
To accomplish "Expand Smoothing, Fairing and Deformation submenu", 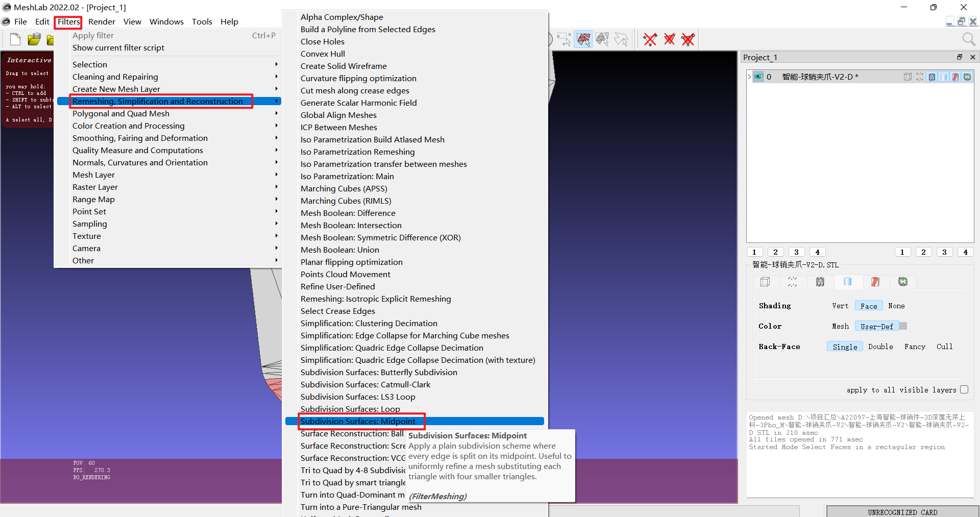I will [168, 138].
